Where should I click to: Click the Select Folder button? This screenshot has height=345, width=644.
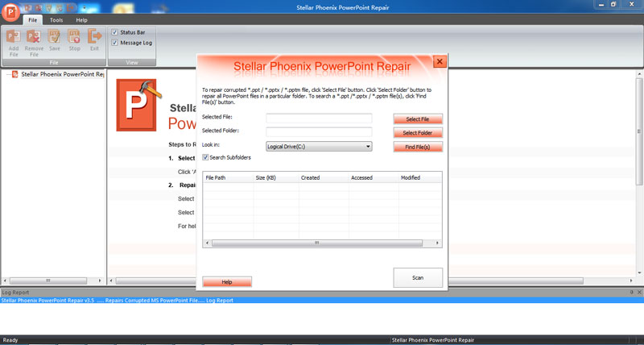(x=418, y=133)
